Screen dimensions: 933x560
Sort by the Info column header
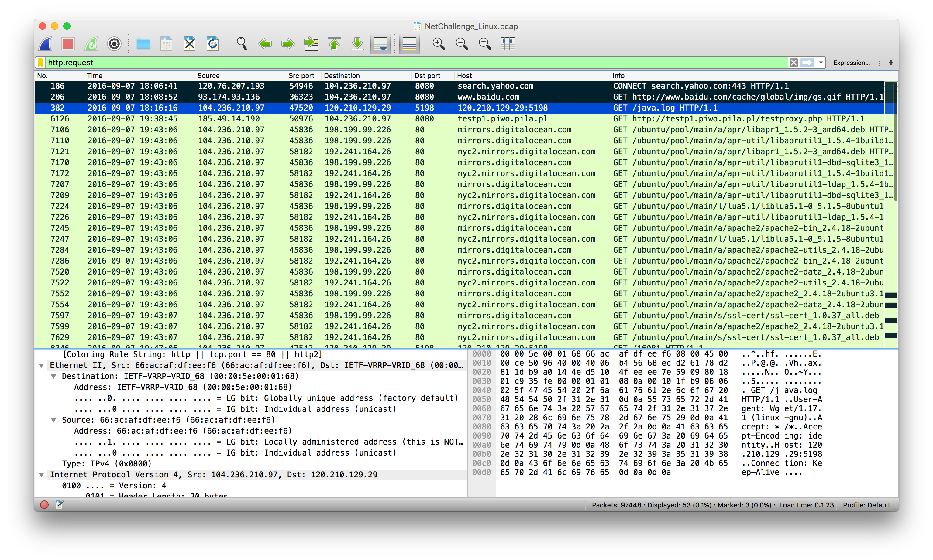[753, 76]
